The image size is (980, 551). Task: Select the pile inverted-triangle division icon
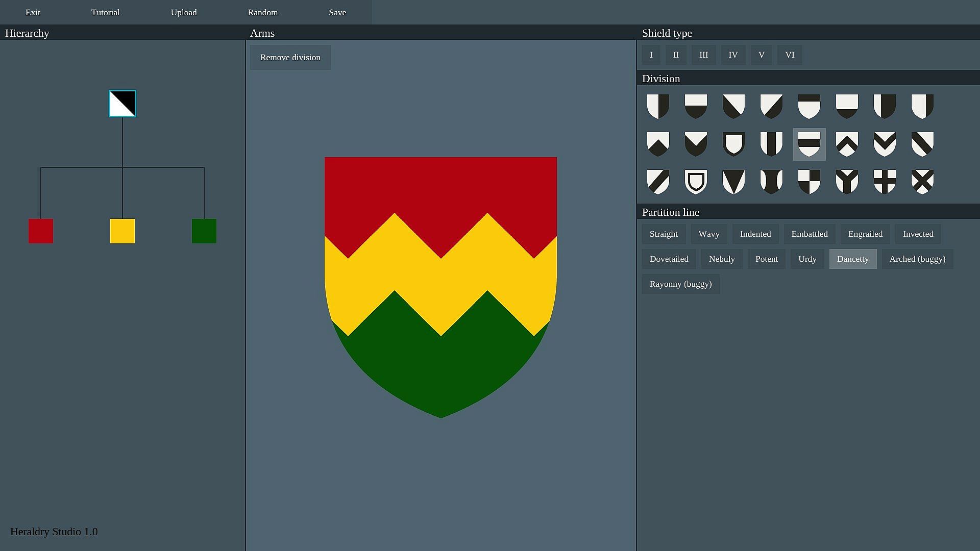tap(733, 182)
